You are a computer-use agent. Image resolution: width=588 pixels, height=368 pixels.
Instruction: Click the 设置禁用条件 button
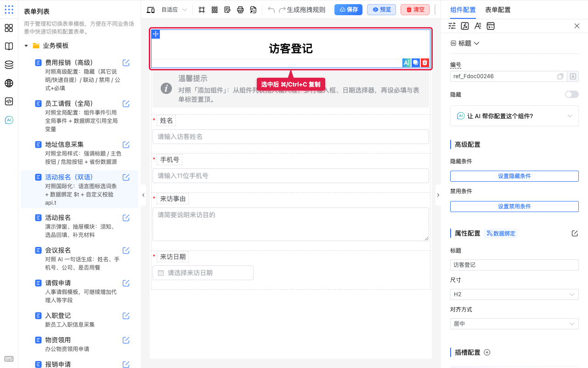point(514,207)
